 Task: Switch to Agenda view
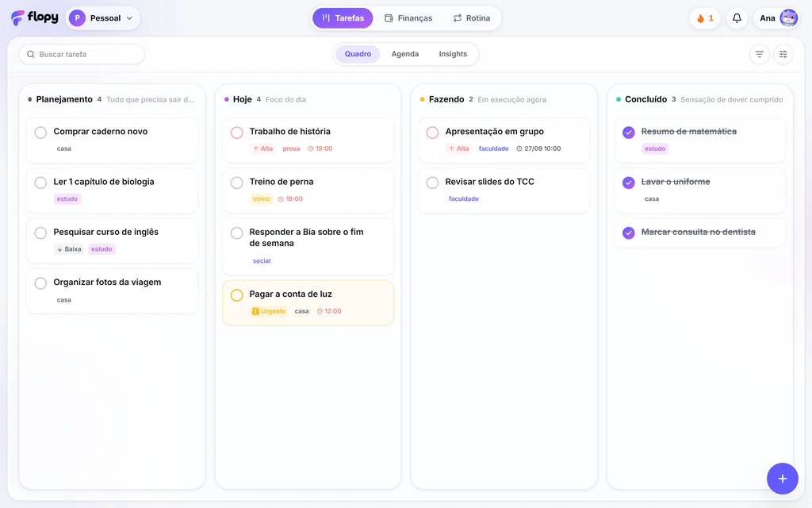point(405,54)
